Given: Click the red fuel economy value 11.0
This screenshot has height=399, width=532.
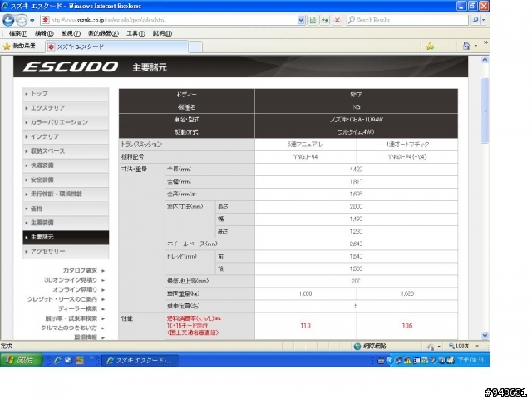Looking at the screenshot, I should 305,325.
